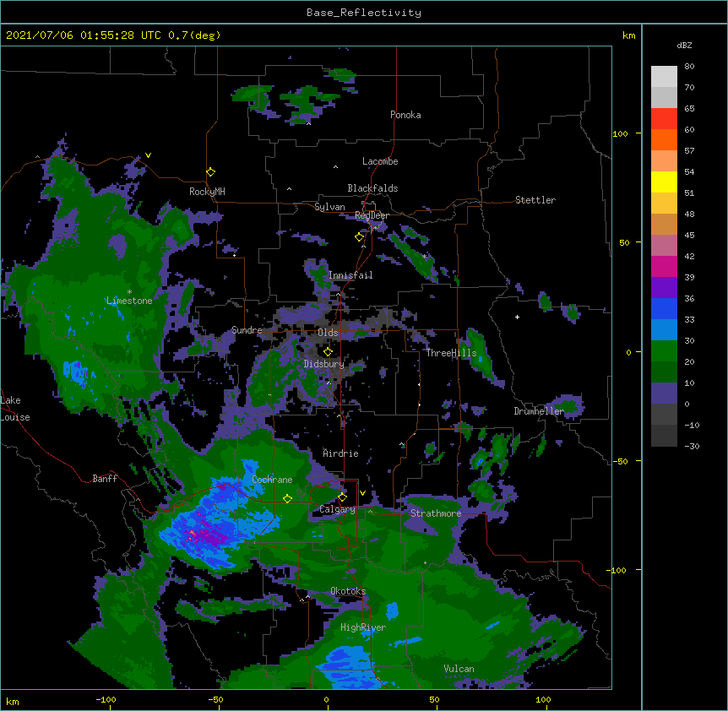Click the yellow diamond marker below Olds
The width and height of the screenshot is (728, 711).
point(328,352)
